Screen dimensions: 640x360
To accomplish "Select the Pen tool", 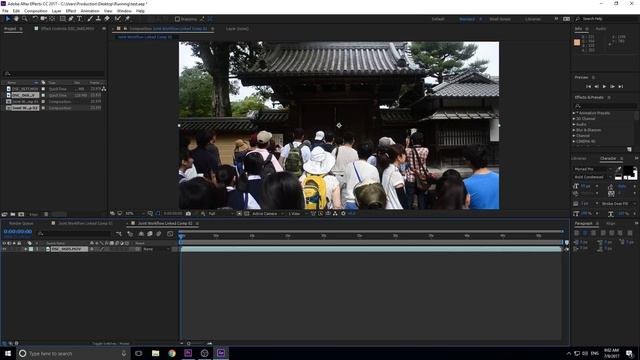I will pos(71,19).
